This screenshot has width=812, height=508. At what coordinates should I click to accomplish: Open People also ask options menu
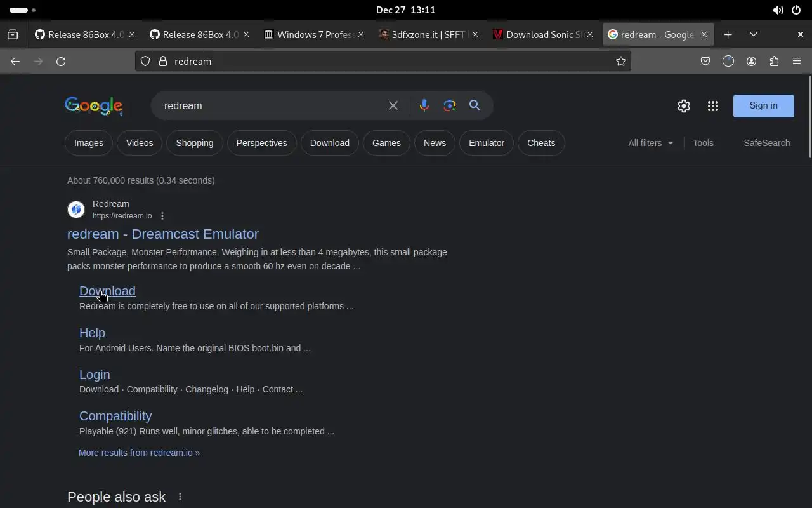180,497
